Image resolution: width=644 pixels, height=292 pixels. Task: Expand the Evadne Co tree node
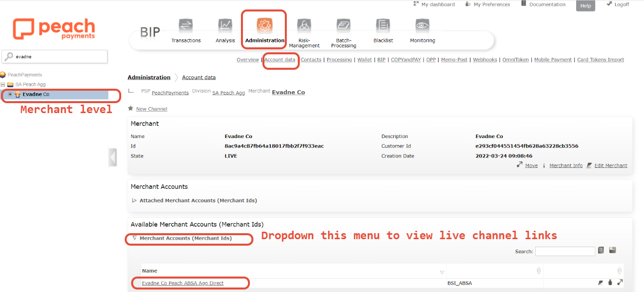tap(10, 94)
